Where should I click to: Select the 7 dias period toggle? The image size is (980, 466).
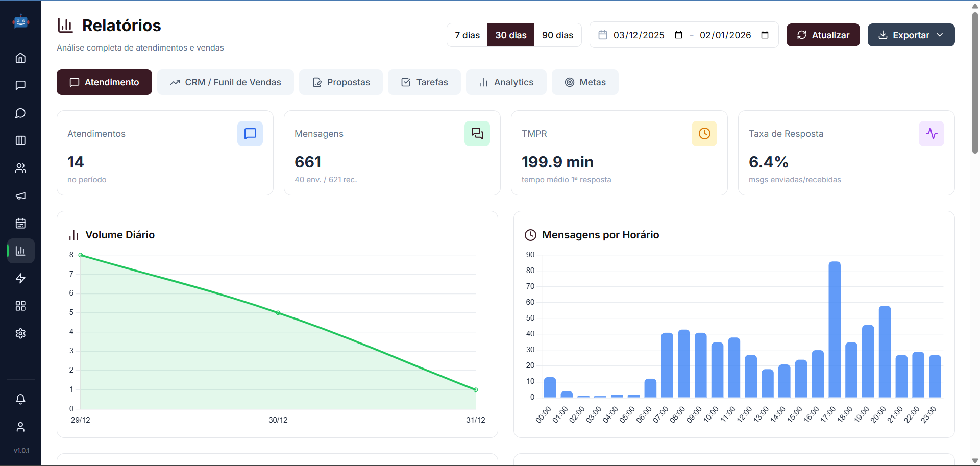[x=467, y=35]
